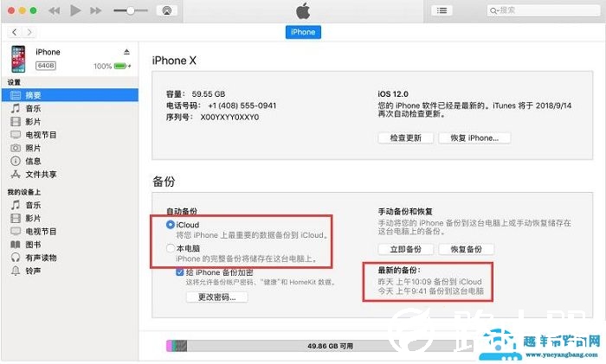Click the 恢复备份 button
606x364 pixels.
pos(466,249)
